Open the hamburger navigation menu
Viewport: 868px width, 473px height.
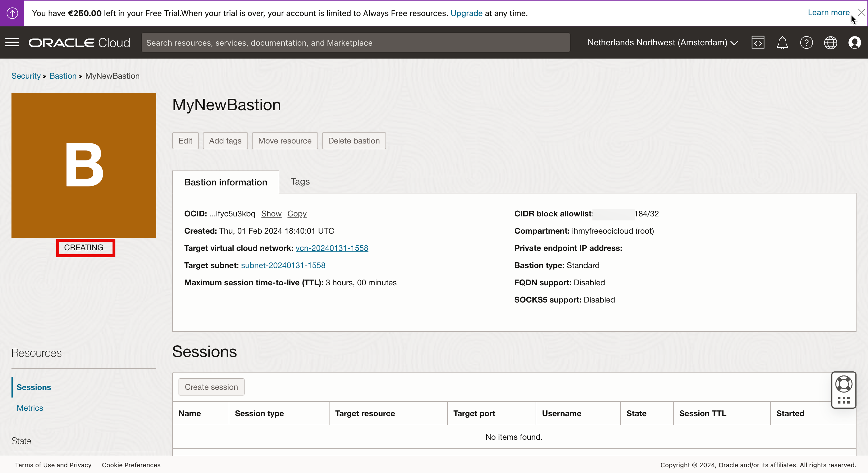coord(12,42)
